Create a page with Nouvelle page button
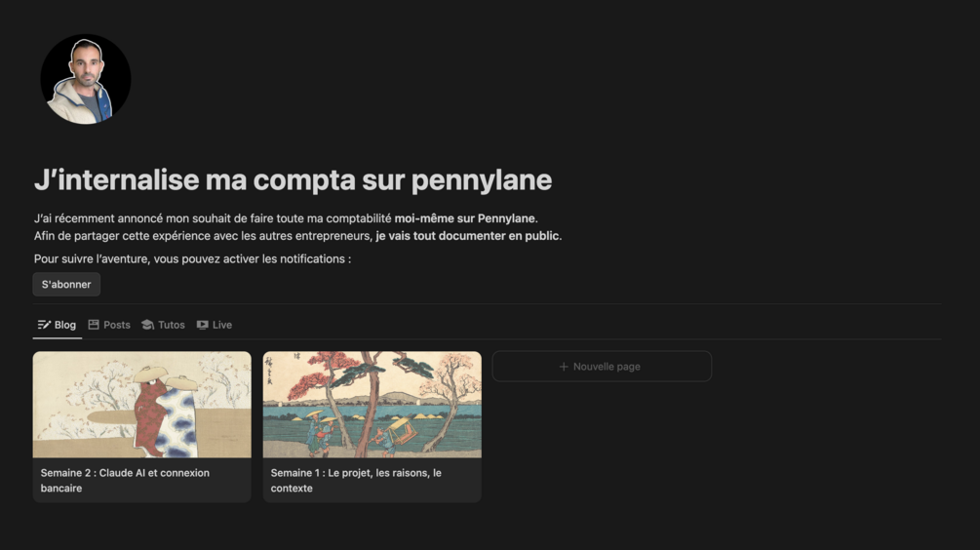The width and height of the screenshot is (980, 550). pyautogui.click(x=602, y=367)
